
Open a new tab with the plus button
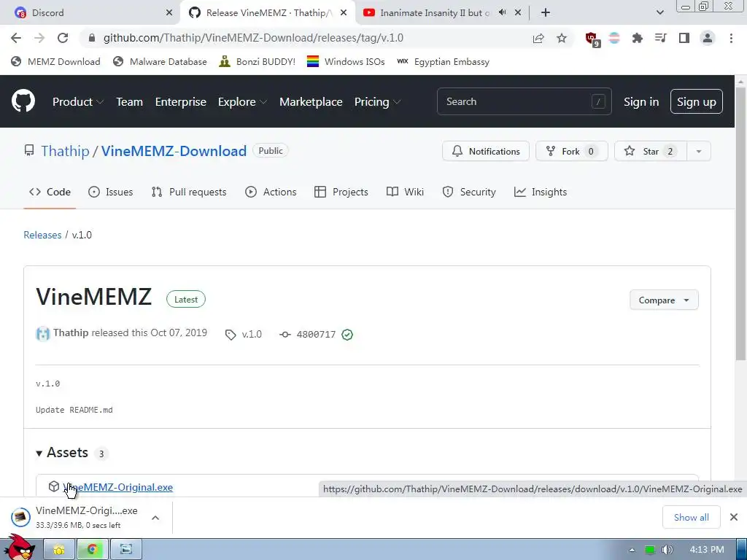546,13
